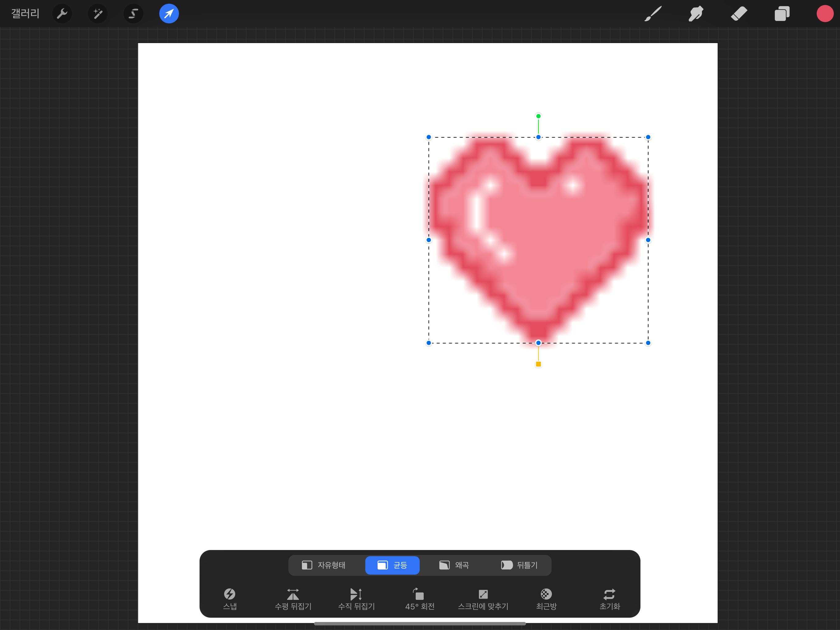The image size is (840, 630).
Task: Open the red color picker circle
Action: coord(824,14)
